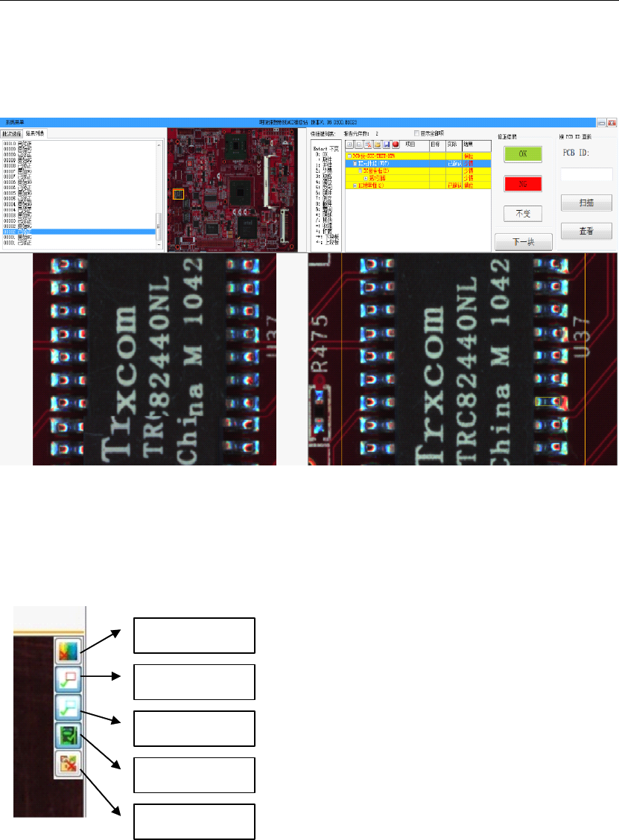Click the red circle icon in tree toolbar
619x840 pixels.
pyautogui.click(x=396, y=144)
